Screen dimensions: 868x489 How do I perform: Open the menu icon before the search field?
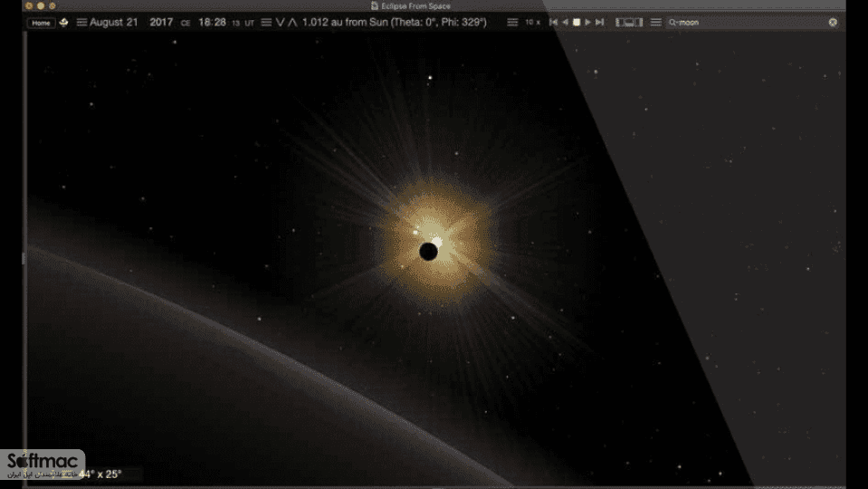click(656, 23)
